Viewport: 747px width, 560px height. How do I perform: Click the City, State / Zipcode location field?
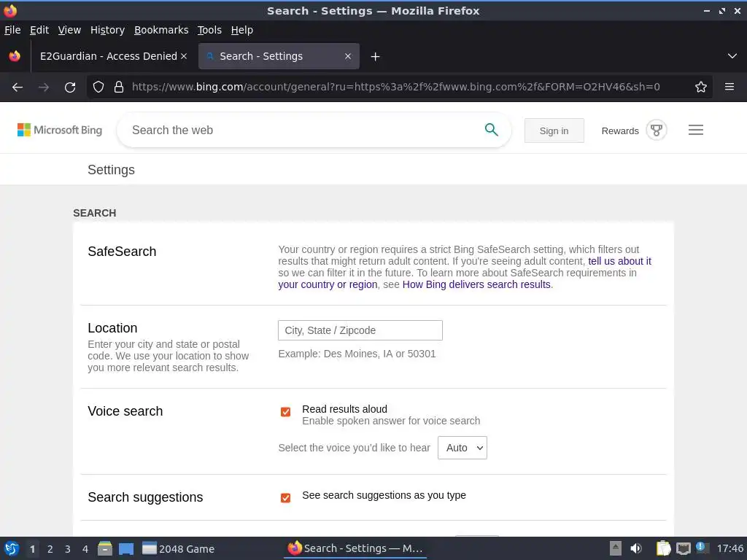point(360,330)
